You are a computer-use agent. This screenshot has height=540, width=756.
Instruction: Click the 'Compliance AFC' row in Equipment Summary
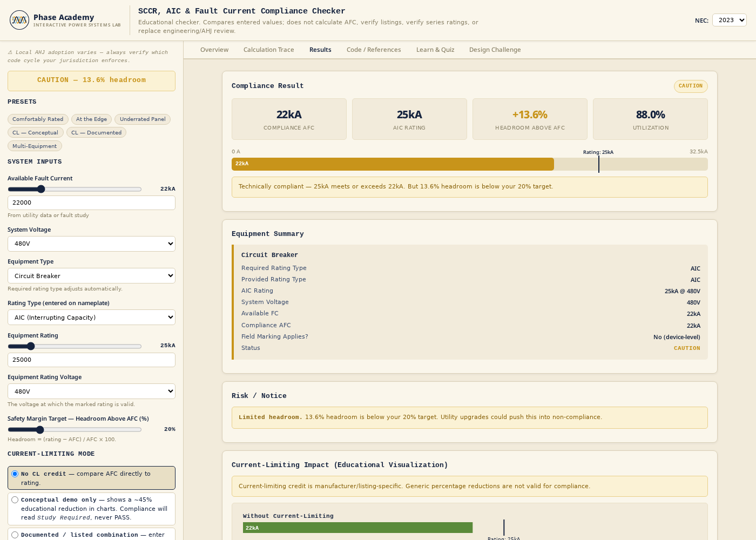pyautogui.click(x=470, y=326)
